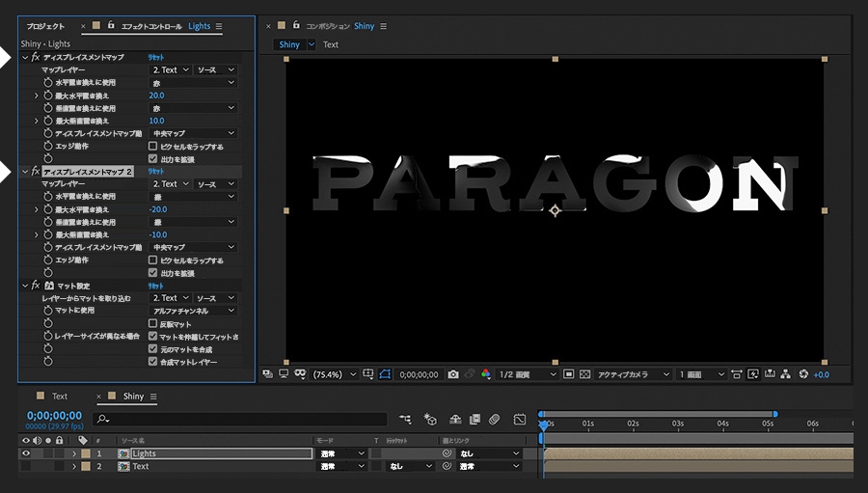Toggle fx switch of ディスプレイスメントマップ effect
Viewport: 868px width, 493px height.
[x=36, y=57]
